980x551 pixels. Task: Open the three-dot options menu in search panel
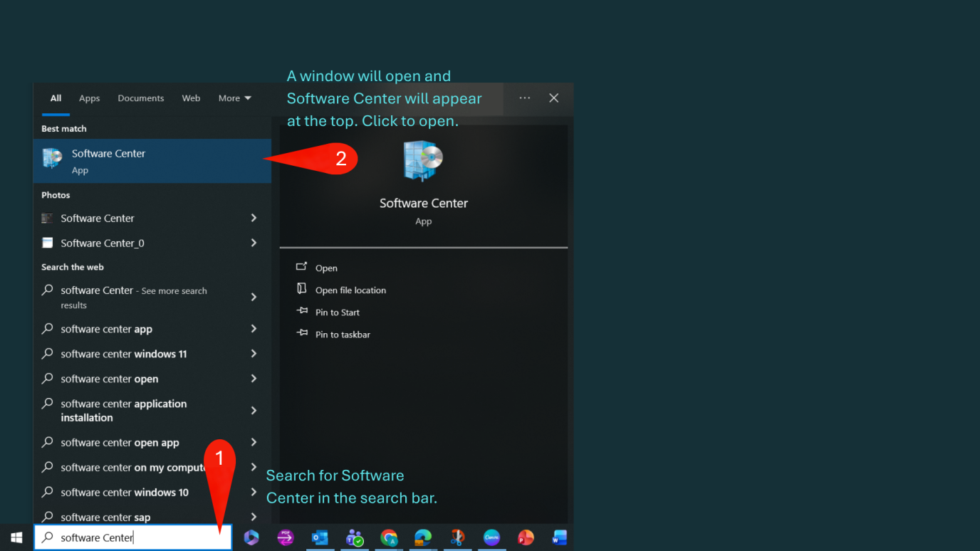(525, 98)
